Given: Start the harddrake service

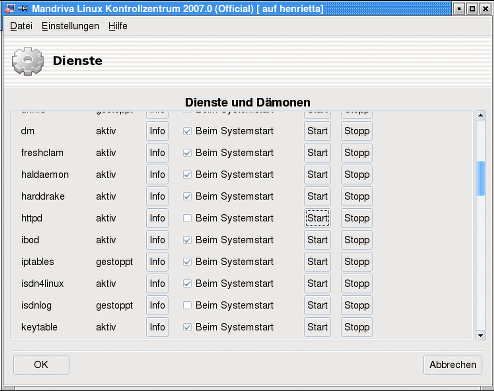Looking at the screenshot, I should point(317,196).
